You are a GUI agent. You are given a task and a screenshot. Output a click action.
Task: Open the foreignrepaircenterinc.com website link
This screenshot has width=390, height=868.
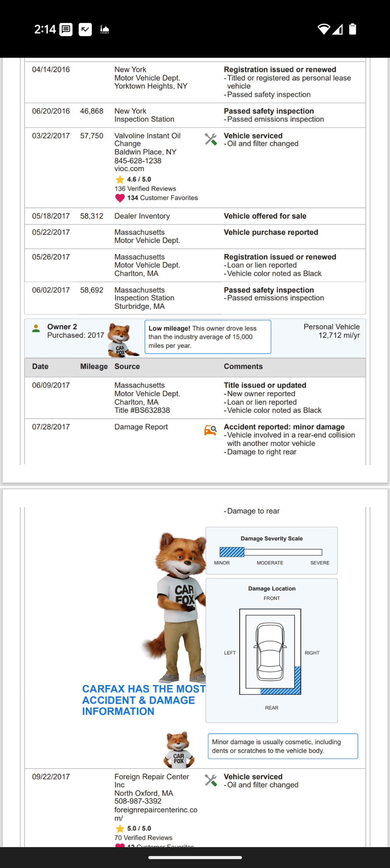155,814
